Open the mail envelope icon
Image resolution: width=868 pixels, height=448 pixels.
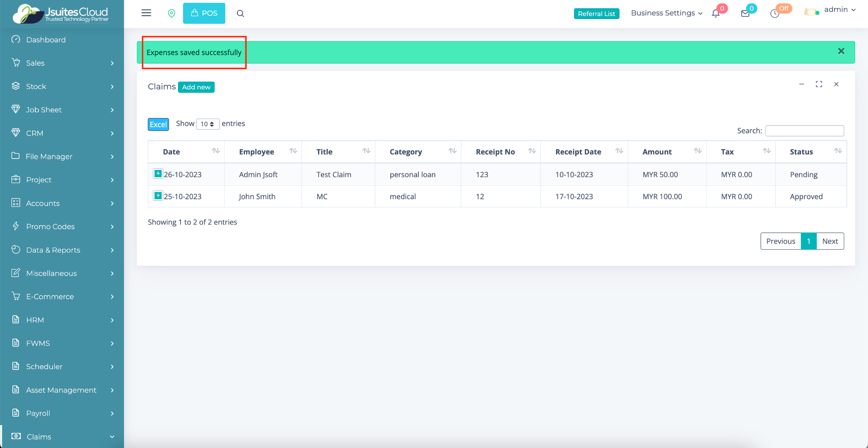coord(745,14)
